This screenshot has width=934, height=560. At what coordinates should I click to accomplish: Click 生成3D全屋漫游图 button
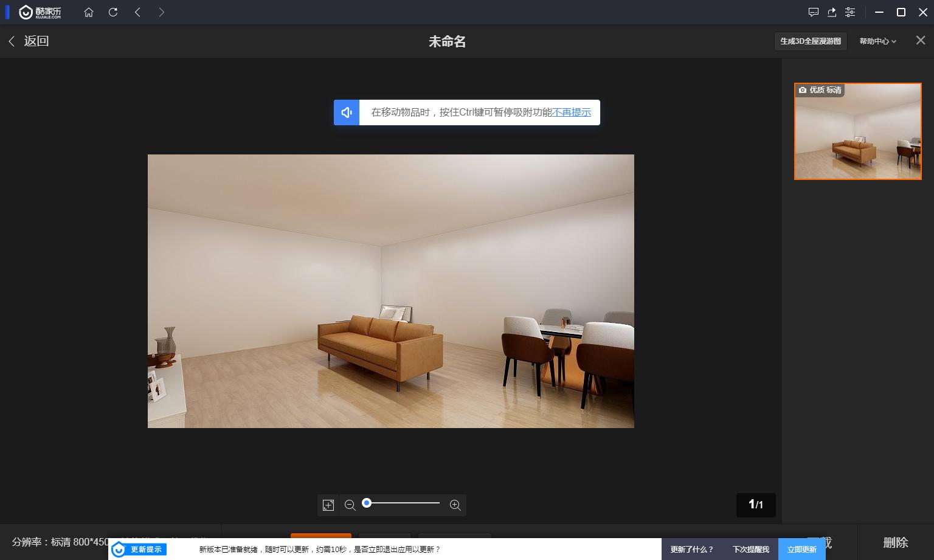(x=811, y=41)
